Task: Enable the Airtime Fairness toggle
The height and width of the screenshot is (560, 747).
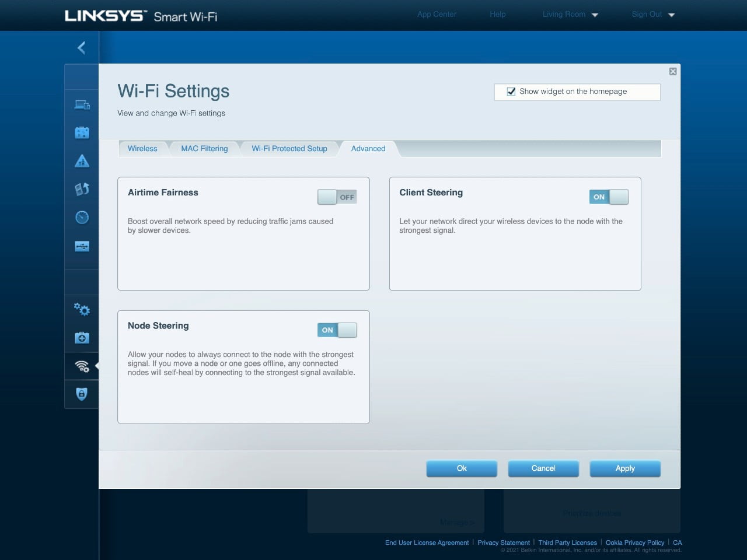Action: click(x=337, y=197)
